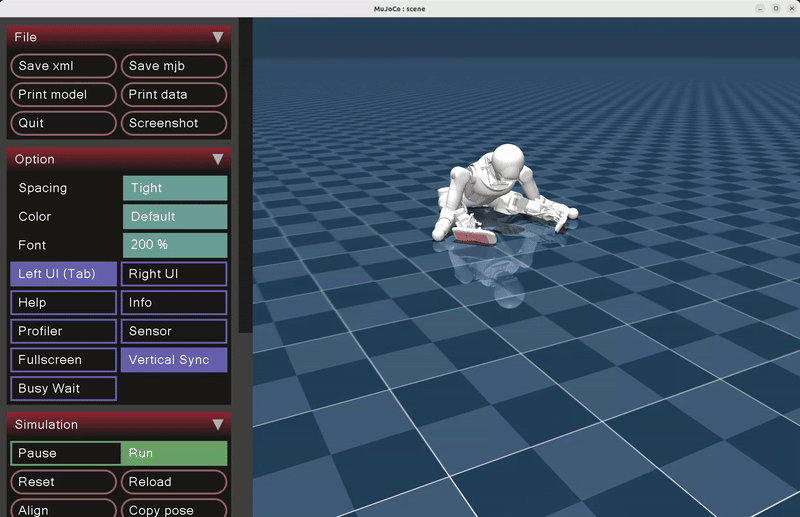
Task: Toggle the Right UI panel
Action: (174, 274)
